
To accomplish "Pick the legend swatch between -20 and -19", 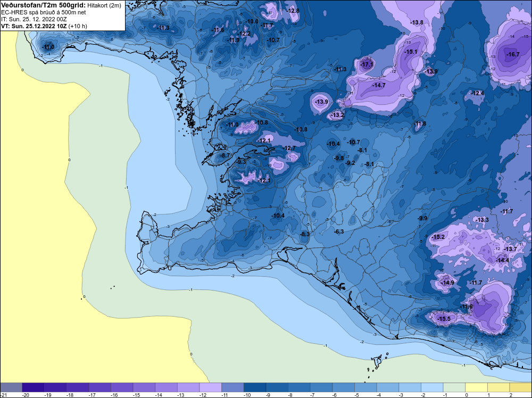I will tap(33, 387).
